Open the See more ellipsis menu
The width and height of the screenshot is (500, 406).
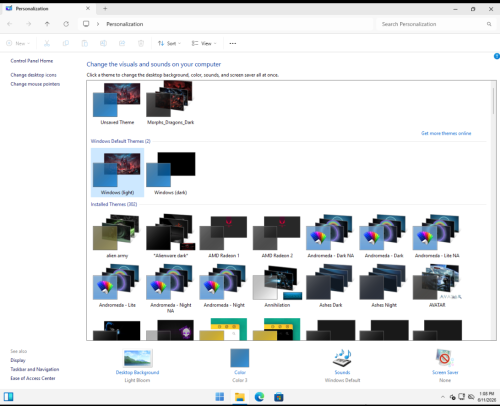[233, 43]
